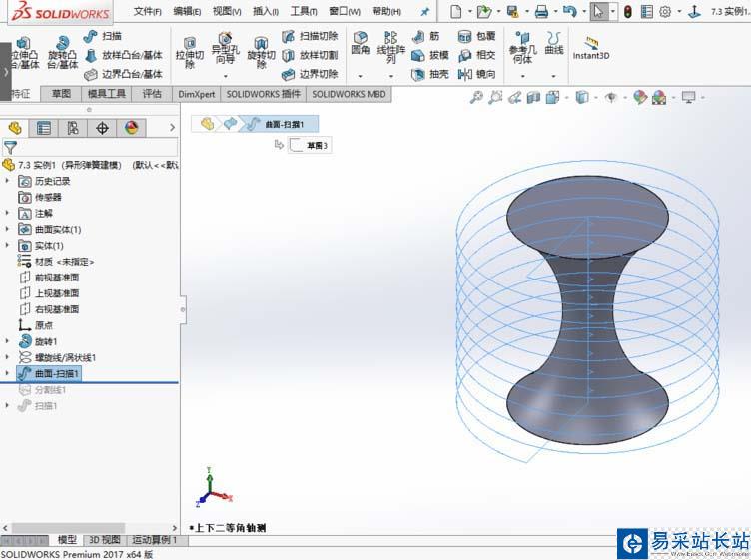751x560 pixels.
Task: Open the DimXpertManager crosshair tab
Action: point(102,128)
